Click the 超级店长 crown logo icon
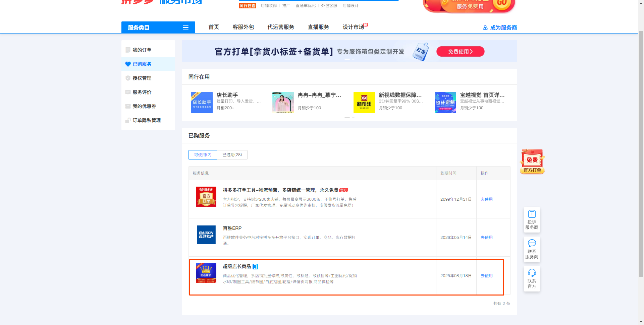The image size is (644, 325). pyautogui.click(x=206, y=273)
